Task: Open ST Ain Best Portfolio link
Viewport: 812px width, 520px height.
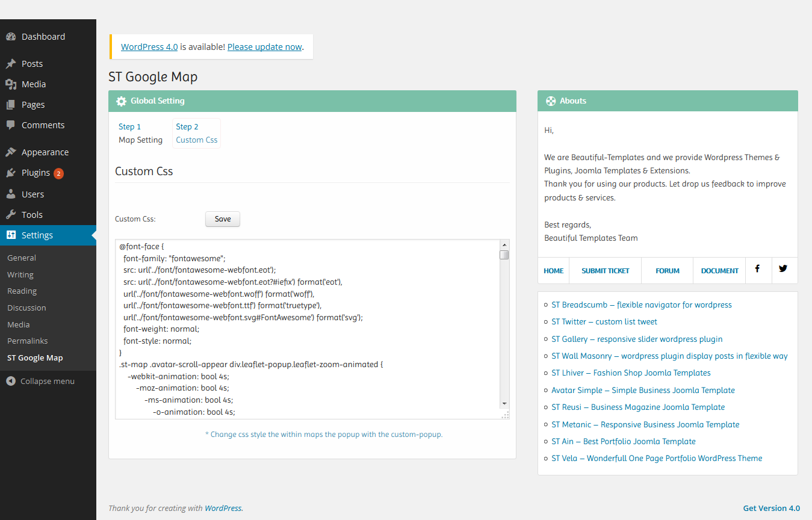Action: point(624,442)
